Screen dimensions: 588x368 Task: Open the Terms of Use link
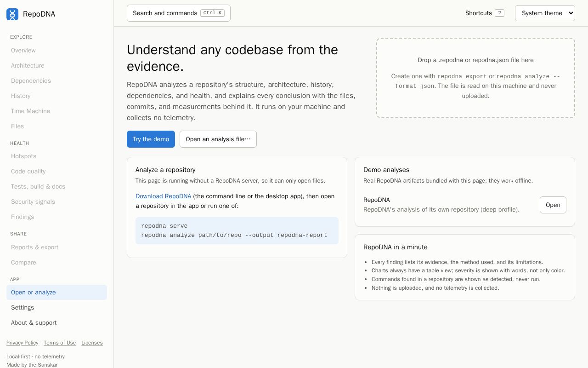(x=60, y=343)
